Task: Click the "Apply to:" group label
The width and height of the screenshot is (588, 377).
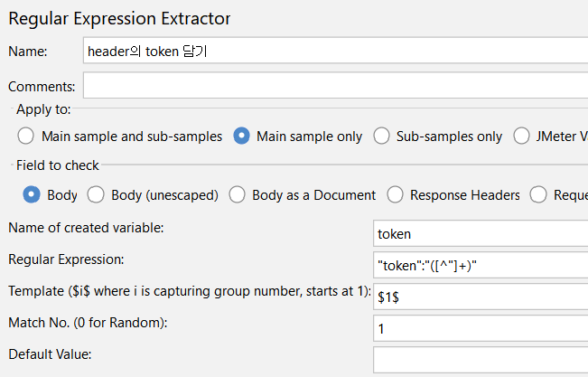Action: coord(43,110)
